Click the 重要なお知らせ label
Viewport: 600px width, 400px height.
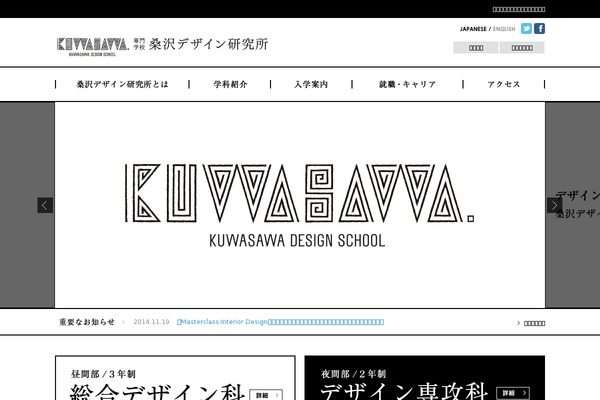click(x=87, y=322)
